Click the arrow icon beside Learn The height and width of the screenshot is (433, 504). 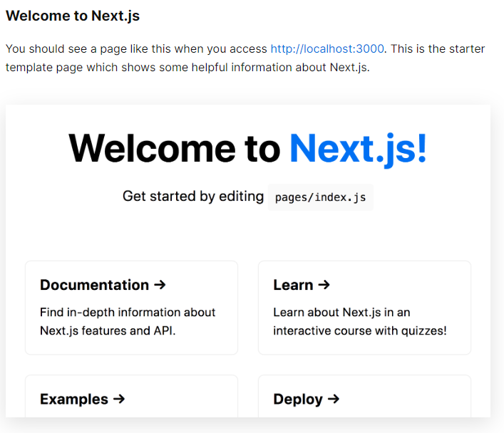324,285
